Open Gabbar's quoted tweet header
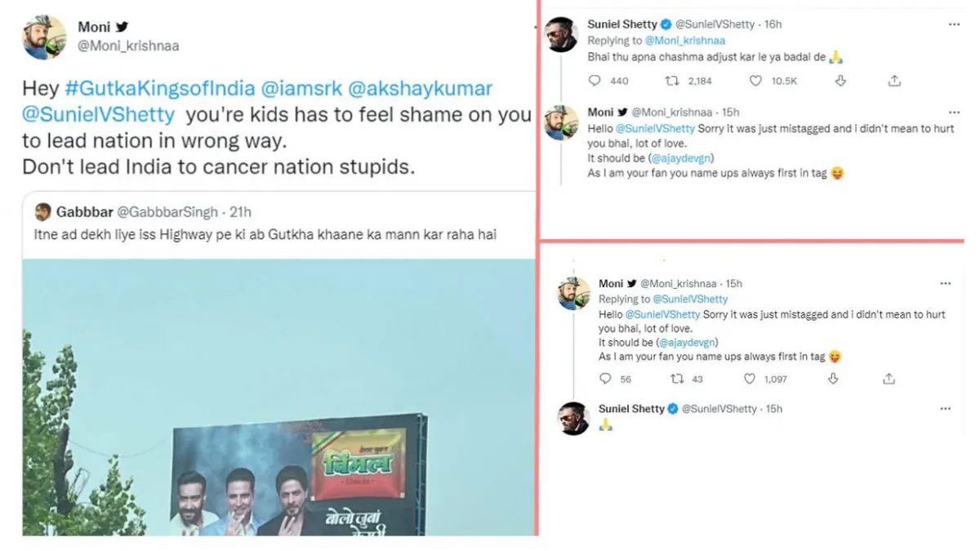The image size is (980, 551). point(143,212)
